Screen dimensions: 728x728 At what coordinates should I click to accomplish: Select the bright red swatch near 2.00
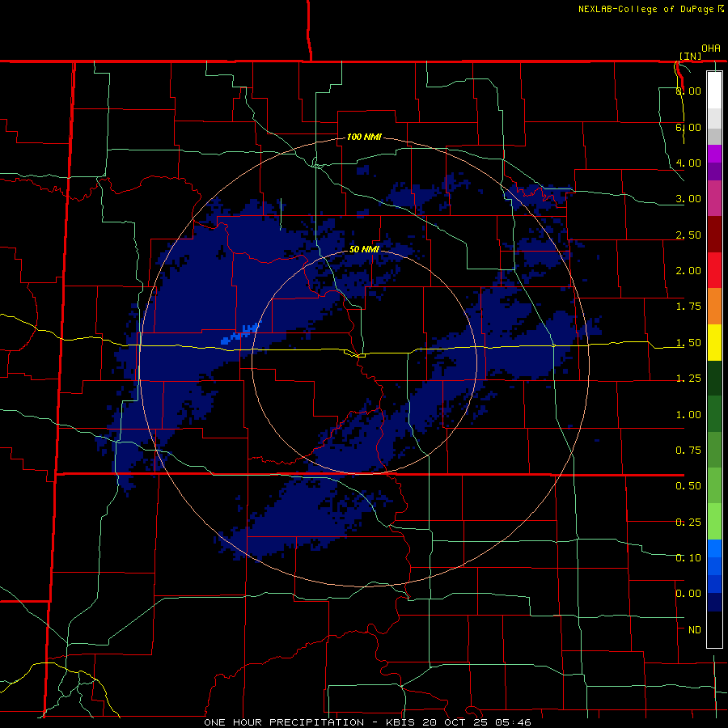[x=714, y=270]
